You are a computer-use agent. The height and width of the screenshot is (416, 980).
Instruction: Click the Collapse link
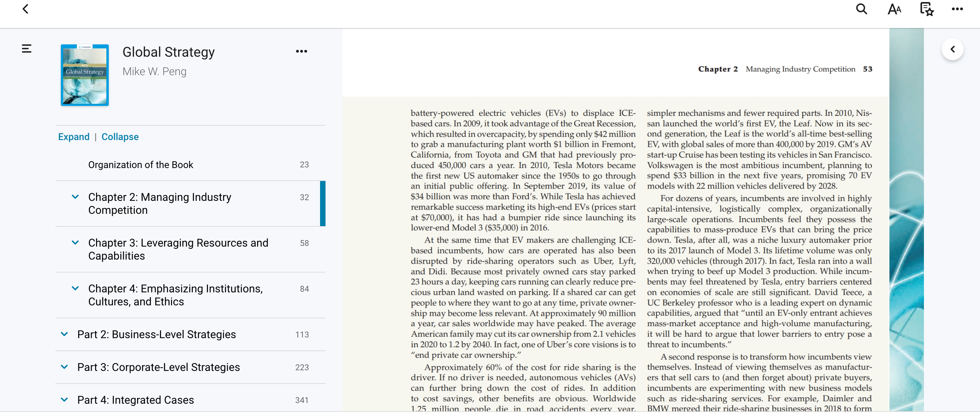click(120, 137)
